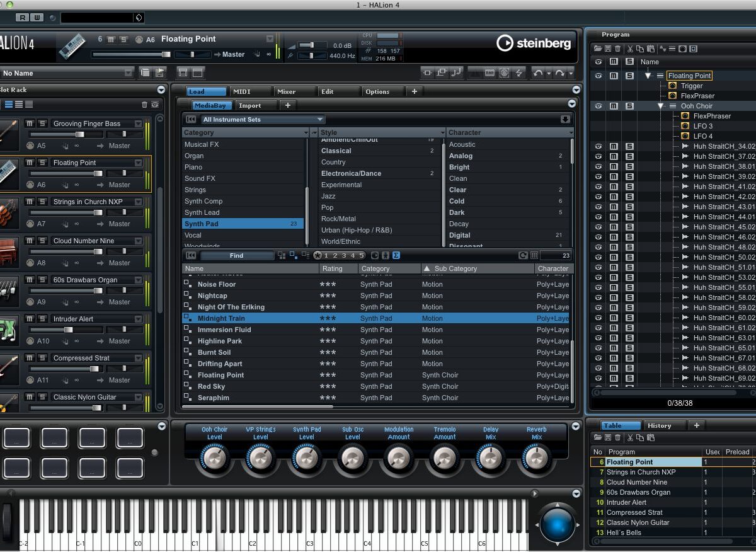
Task: Click the reset filter icon beside result count
Action: tap(522, 255)
